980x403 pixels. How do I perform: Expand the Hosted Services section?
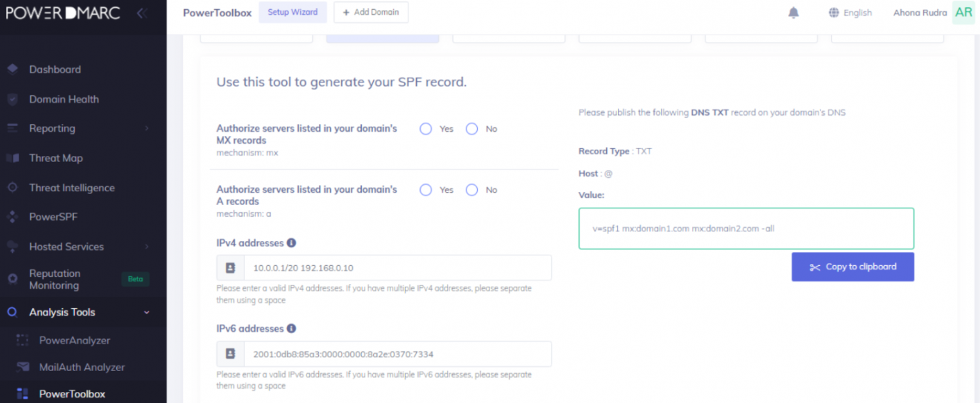67,246
